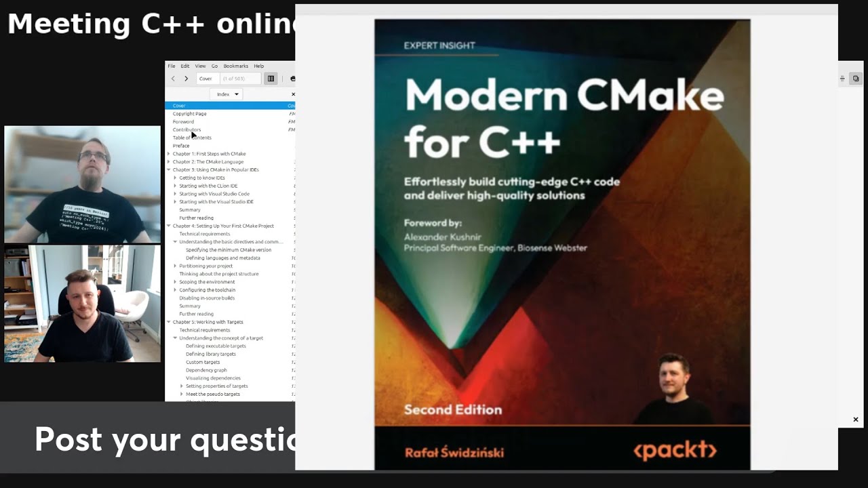Jump to Getting to know IDEs
This screenshot has width=868, height=488.
[202, 178]
